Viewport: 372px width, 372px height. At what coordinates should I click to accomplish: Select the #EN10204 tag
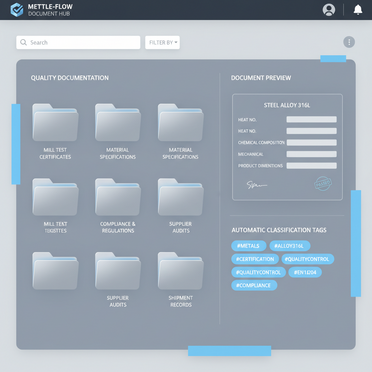(x=305, y=272)
